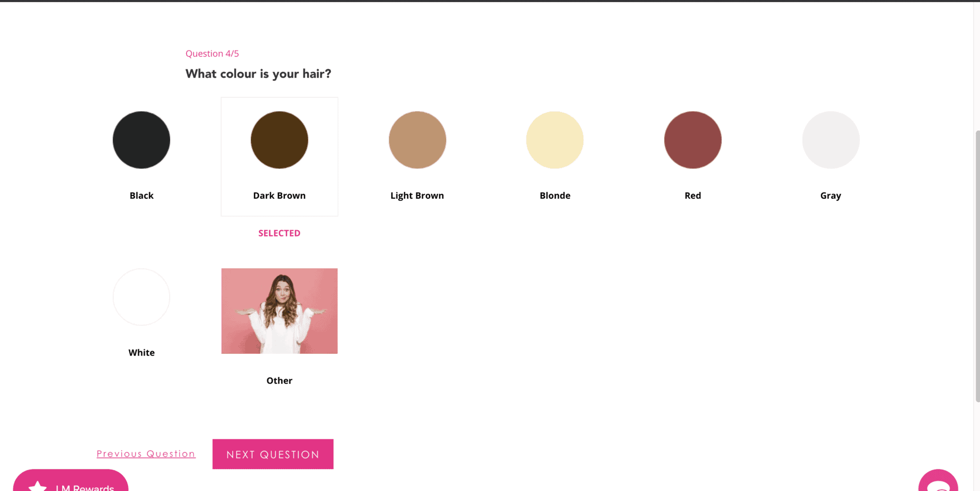Pick the Light Brown hair swatch
The height and width of the screenshot is (491, 980).
pyautogui.click(x=417, y=140)
